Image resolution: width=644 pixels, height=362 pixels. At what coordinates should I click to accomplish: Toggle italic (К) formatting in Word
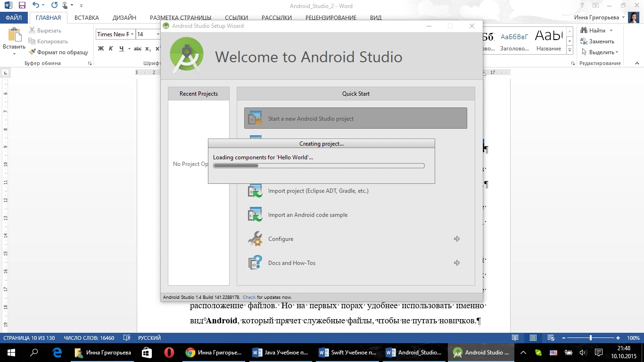click(111, 49)
